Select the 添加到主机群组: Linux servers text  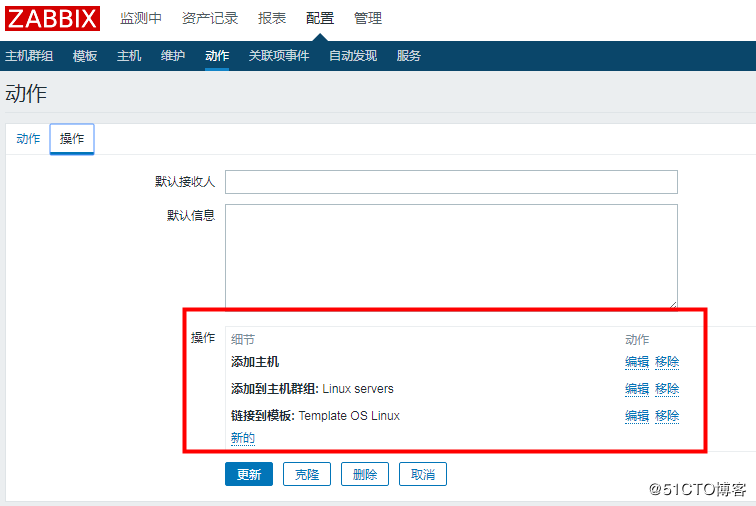[x=312, y=389]
